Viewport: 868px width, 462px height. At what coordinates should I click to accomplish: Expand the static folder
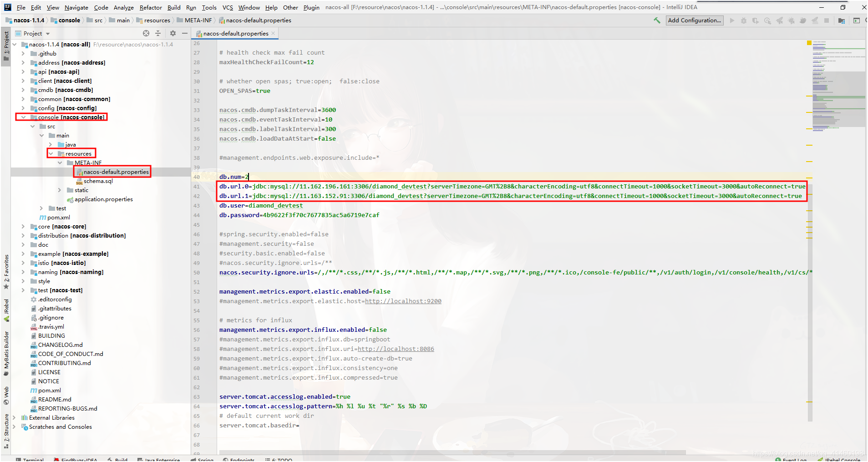click(x=60, y=190)
